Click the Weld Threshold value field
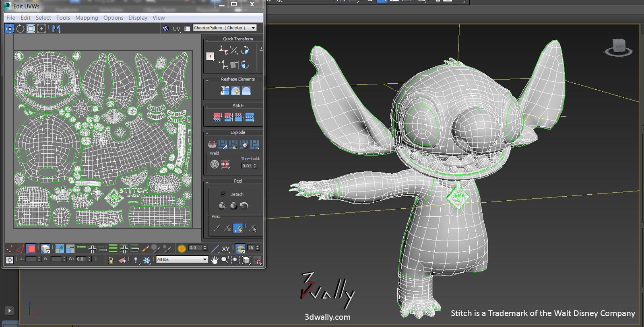The image size is (644, 327). [246, 166]
